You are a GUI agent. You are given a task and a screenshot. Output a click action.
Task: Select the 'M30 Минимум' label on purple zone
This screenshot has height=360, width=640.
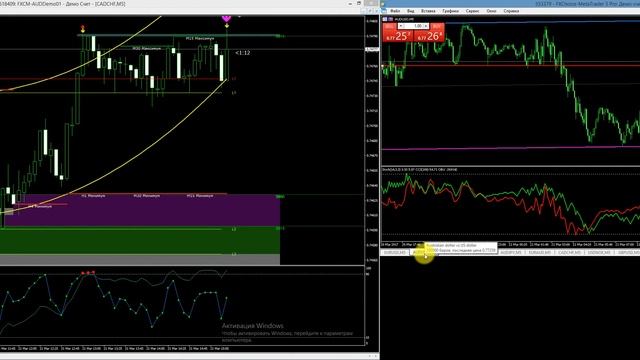(147, 196)
